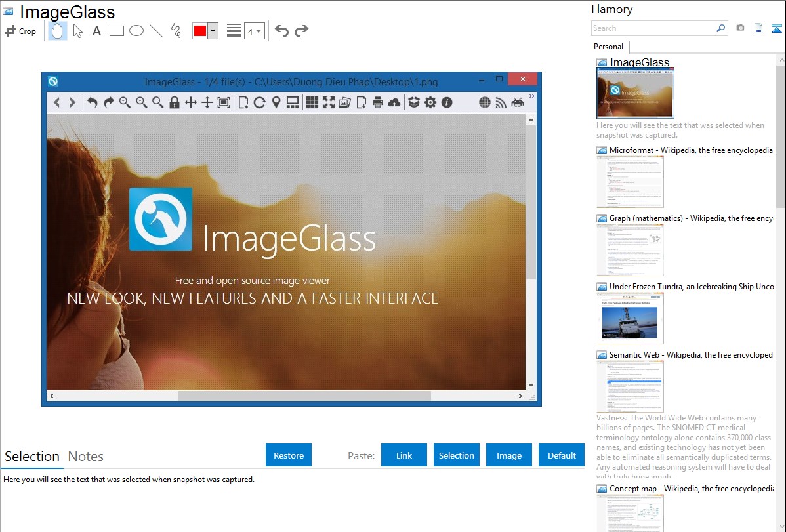This screenshot has width=786, height=532.
Task: Open the ImageGlass about info icon
Action: (x=447, y=103)
